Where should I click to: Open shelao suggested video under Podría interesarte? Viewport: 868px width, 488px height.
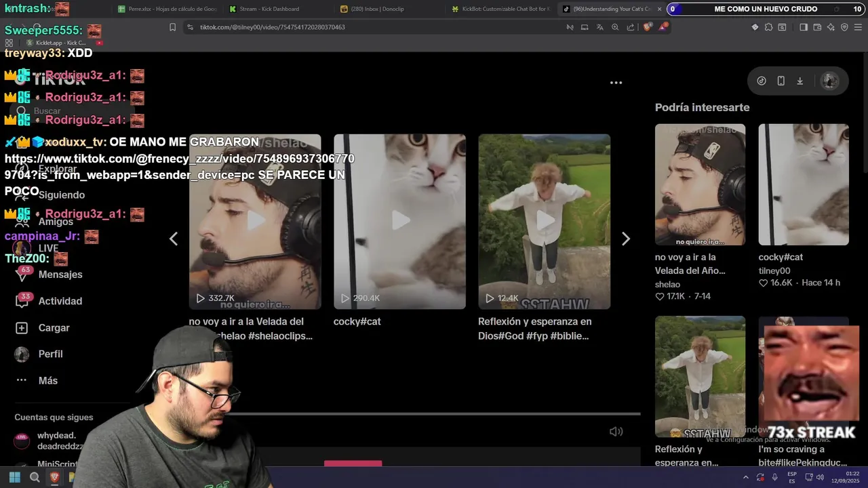click(x=700, y=184)
